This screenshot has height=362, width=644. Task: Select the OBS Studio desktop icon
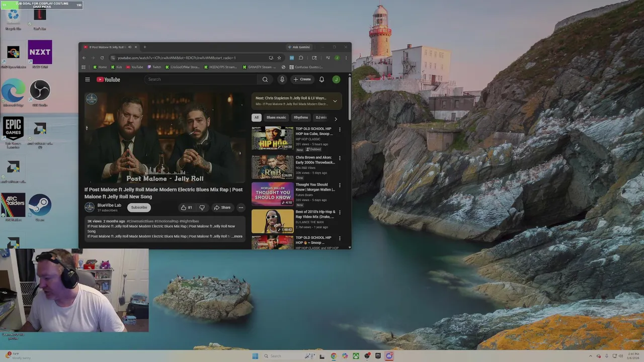click(x=40, y=93)
